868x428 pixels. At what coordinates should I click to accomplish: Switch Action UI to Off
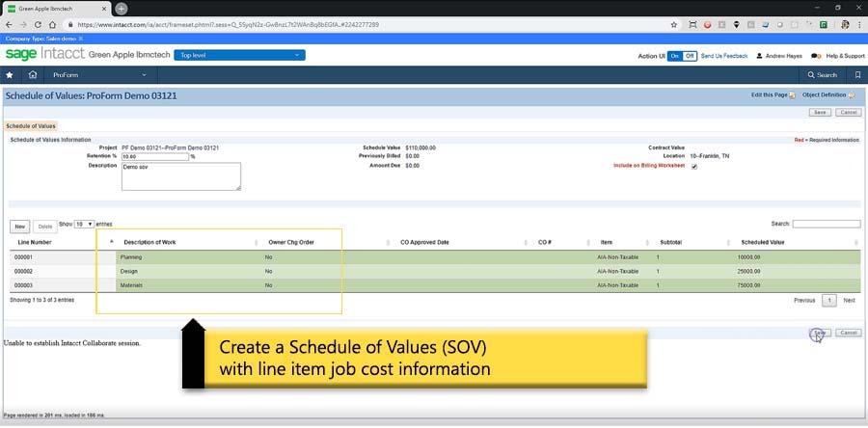coord(690,56)
